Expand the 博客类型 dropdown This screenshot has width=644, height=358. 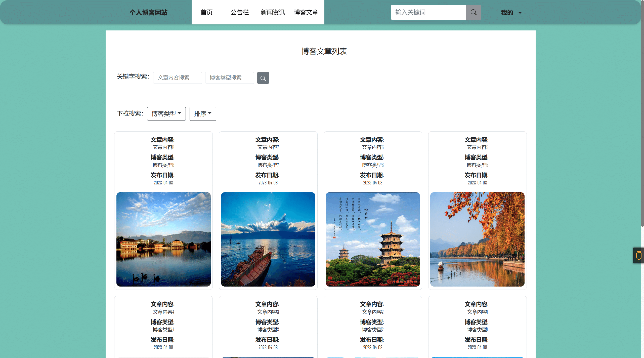166,114
